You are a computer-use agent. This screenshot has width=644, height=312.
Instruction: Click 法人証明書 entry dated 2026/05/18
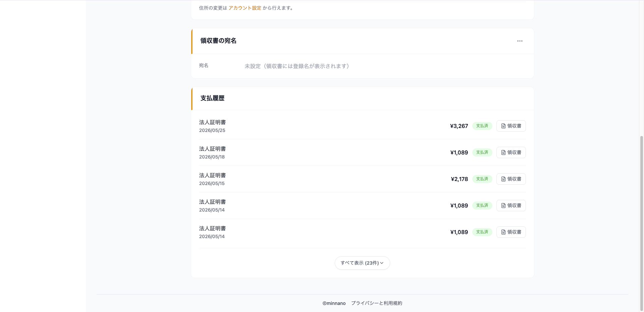212,149
